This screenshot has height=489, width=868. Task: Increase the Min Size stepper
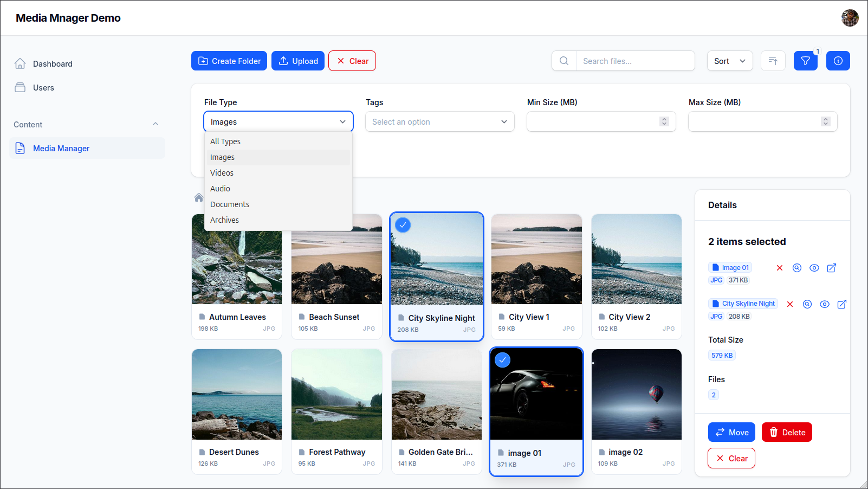coord(664,119)
